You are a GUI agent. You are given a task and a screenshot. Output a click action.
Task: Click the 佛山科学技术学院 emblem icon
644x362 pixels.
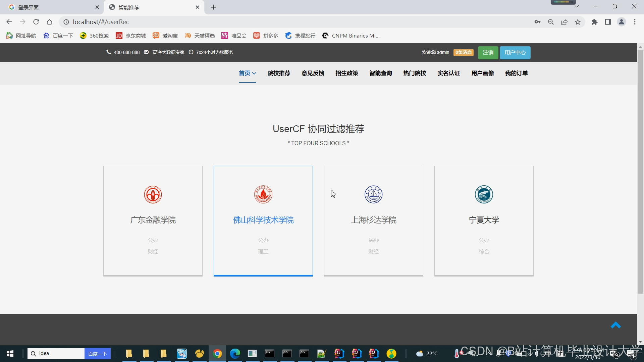point(263,194)
